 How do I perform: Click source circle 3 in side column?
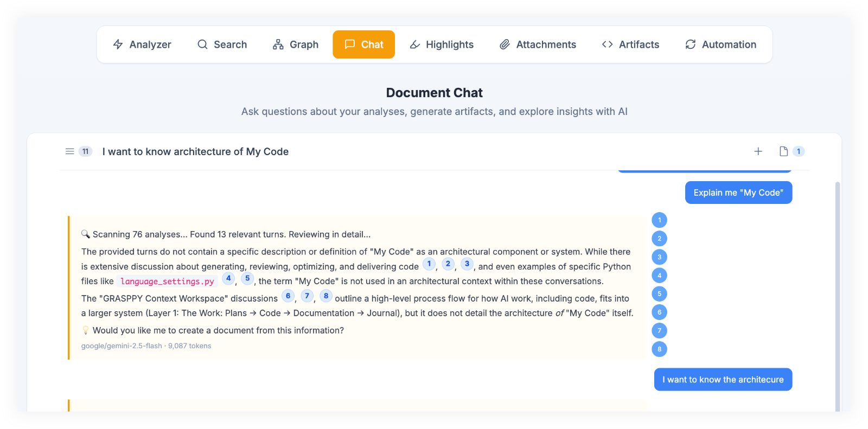click(x=659, y=257)
